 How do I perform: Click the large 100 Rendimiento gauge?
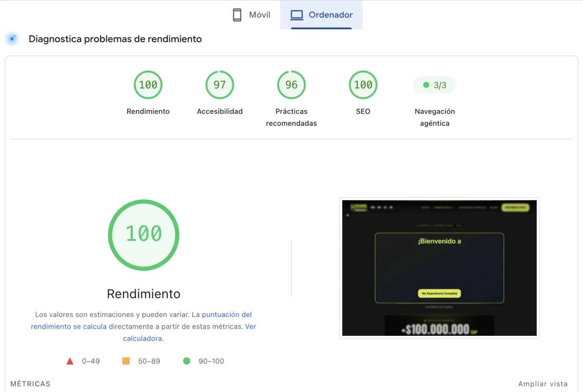coord(144,235)
